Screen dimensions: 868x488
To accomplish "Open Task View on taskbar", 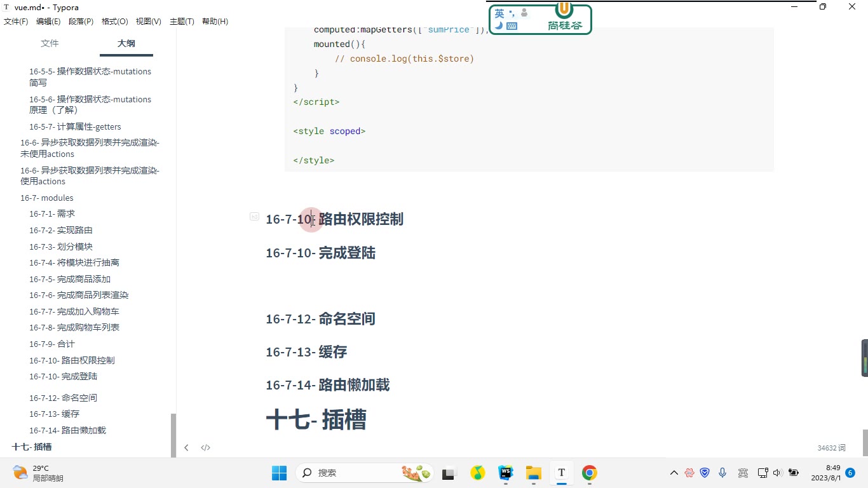I will 449,473.
